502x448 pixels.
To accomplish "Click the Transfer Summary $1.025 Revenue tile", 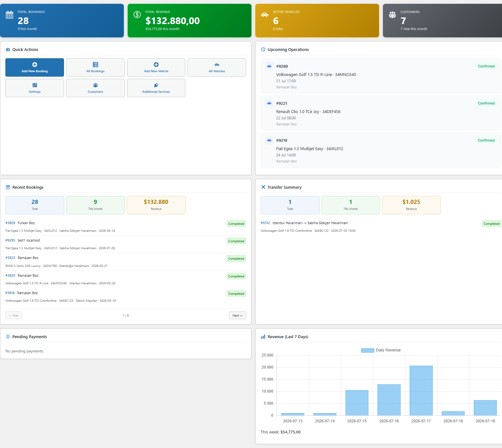I will pyautogui.click(x=411, y=205).
